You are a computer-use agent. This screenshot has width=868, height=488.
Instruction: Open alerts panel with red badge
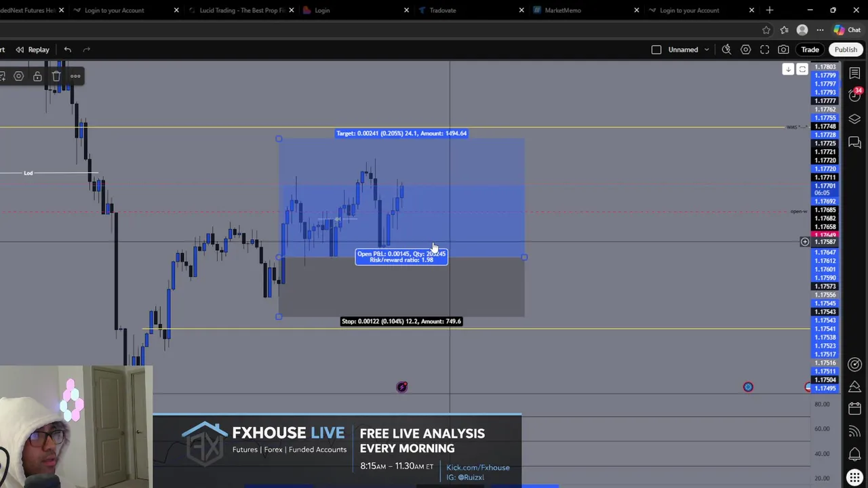(x=854, y=96)
